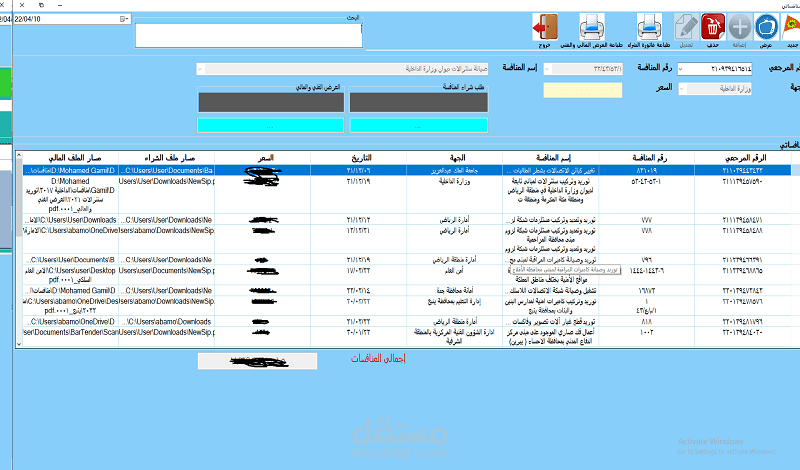This screenshot has height=470, width=800.
Task: Minimize the window
Action: [60, 5]
